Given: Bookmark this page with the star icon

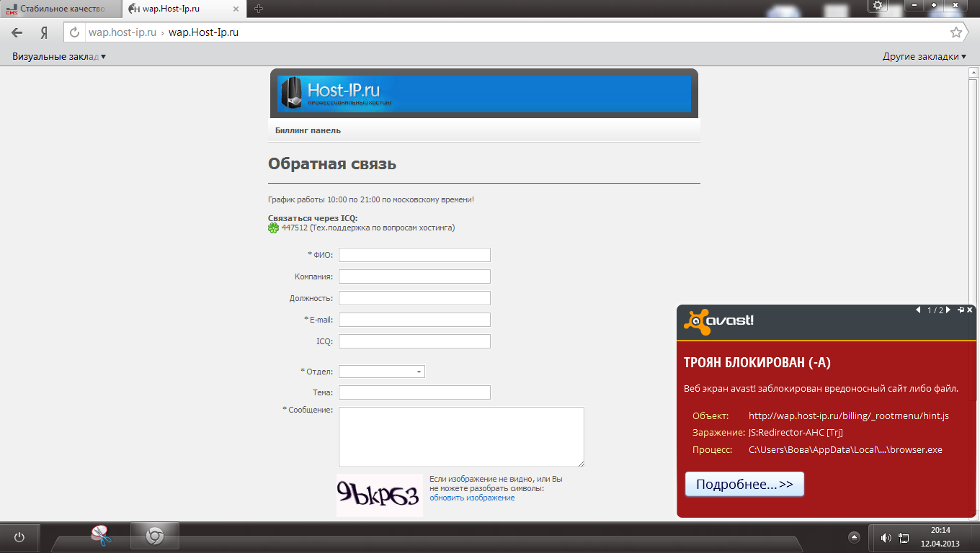Looking at the screenshot, I should tap(956, 32).
